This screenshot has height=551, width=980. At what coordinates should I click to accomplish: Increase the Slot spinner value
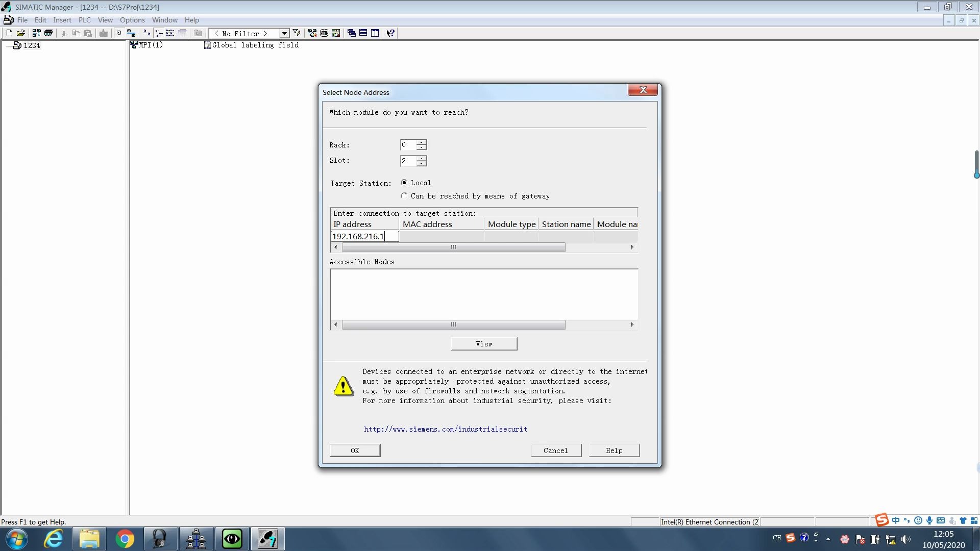(421, 158)
